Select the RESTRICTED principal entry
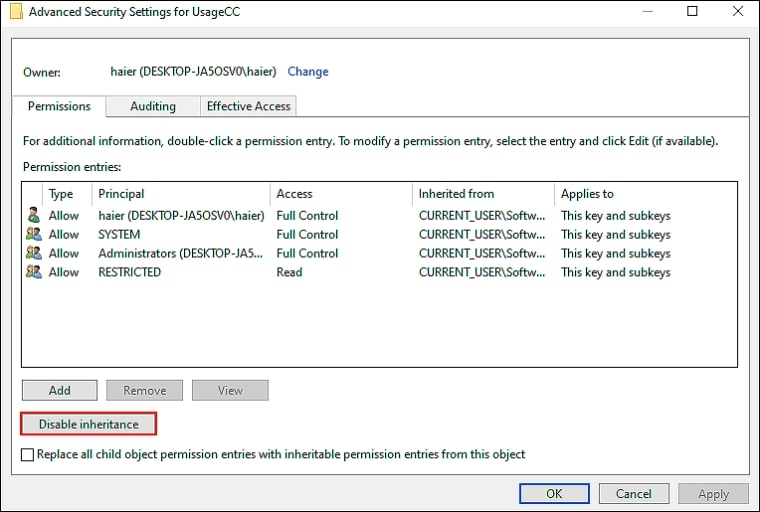 point(129,272)
